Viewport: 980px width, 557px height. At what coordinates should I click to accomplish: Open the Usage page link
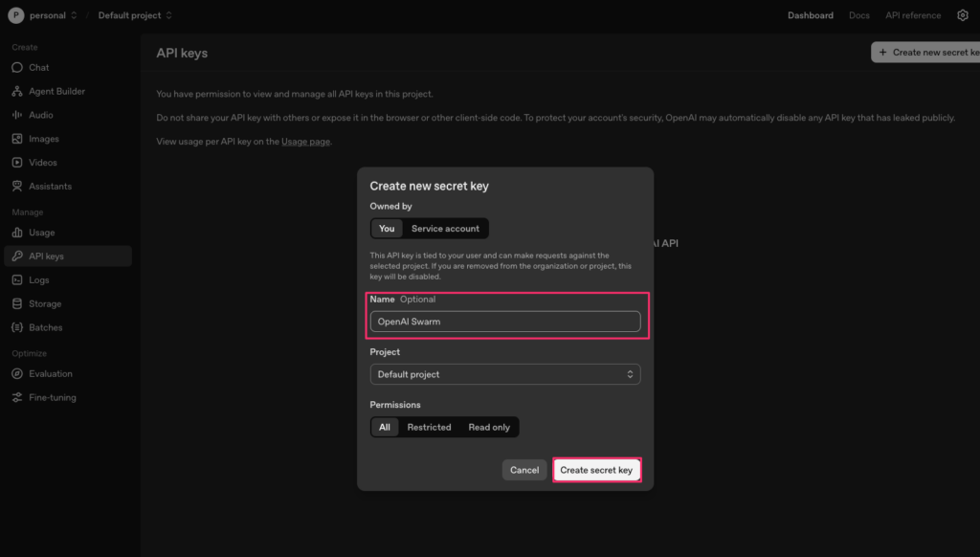305,142
